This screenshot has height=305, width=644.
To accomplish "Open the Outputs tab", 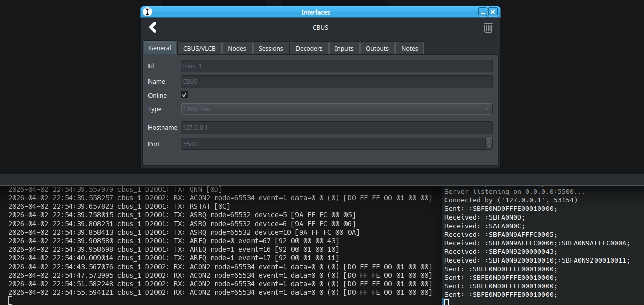I will pos(377,48).
